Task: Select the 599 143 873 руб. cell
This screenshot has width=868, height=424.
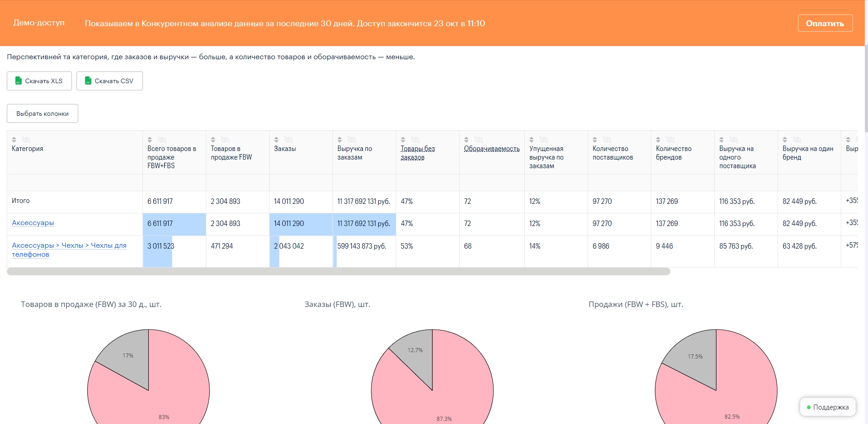Action: tap(364, 251)
